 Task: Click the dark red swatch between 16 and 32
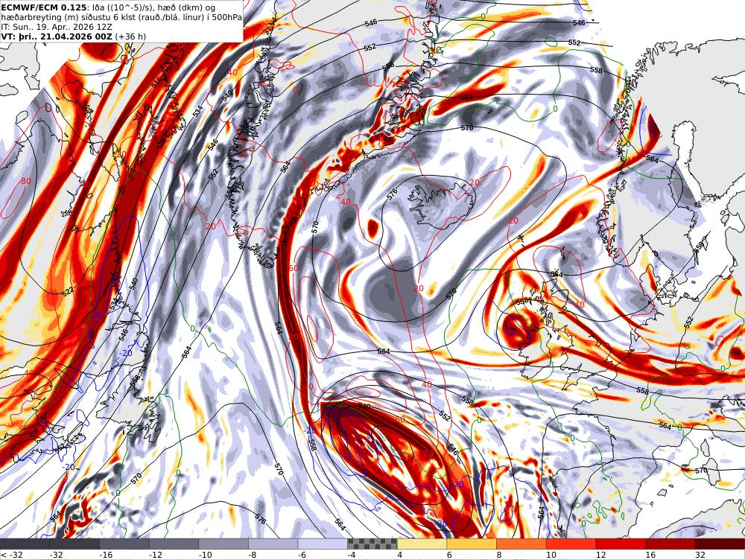tap(670, 544)
